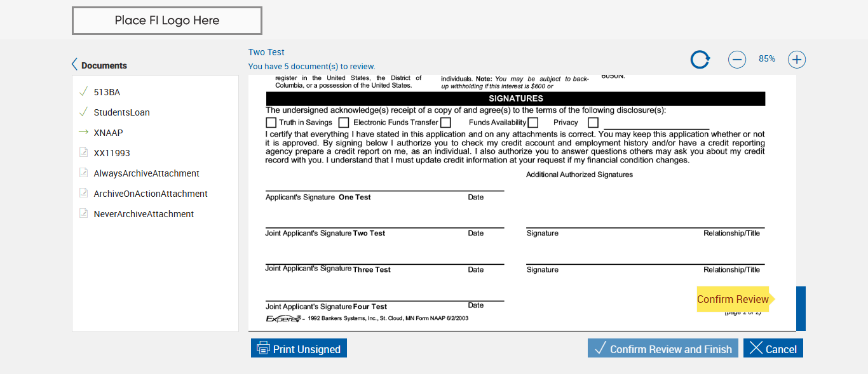The height and width of the screenshot is (374, 868).
Task: Check the Electronic Funds Transfer checkbox
Action: pos(344,123)
